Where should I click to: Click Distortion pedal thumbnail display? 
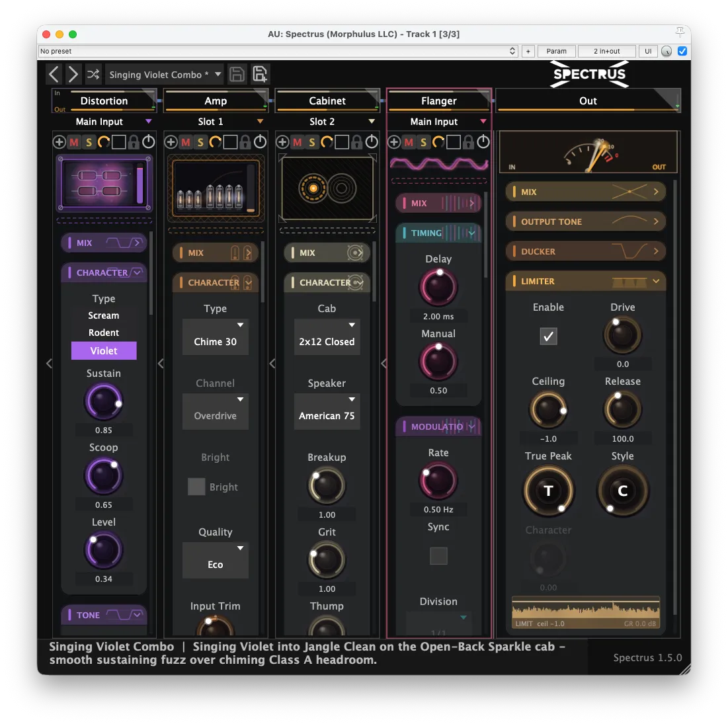click(104, 183)
